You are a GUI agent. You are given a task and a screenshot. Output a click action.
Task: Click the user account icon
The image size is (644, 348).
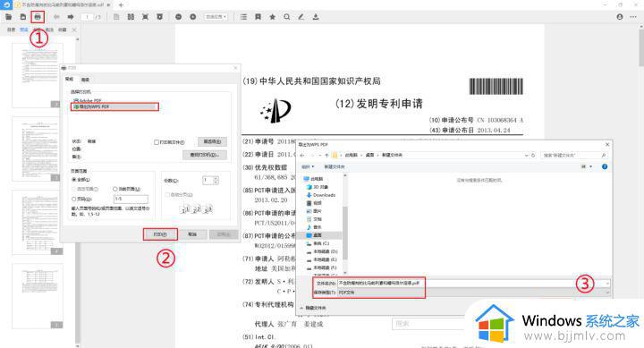pyautogui.click(x=620, y=17)
